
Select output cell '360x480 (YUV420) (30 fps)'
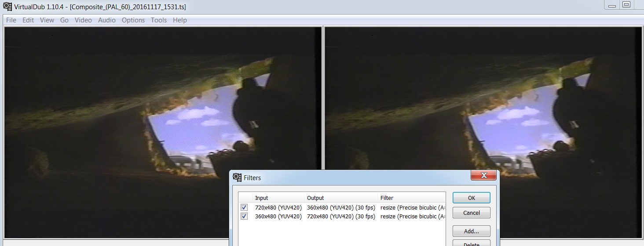pyautogui.click(x=341, y=207)
